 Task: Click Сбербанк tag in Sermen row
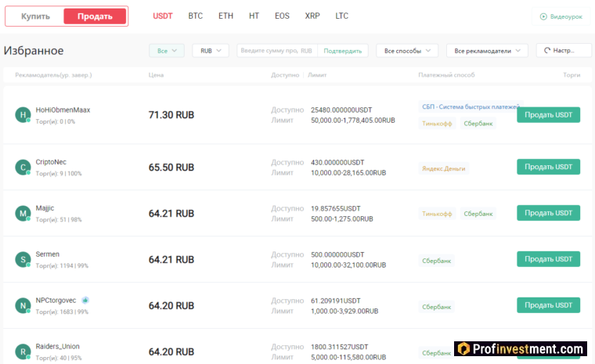[436, 261]
